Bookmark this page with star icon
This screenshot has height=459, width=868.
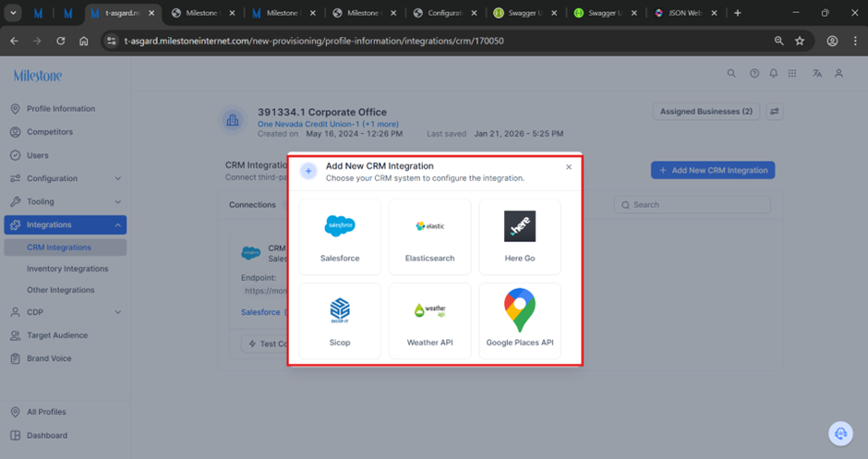tap(800, 41)
